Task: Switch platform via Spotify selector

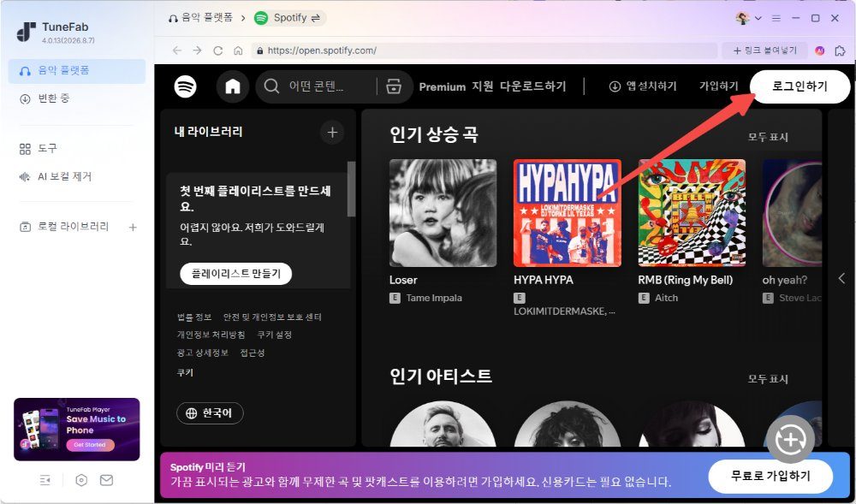Action: tap(290, 18)
